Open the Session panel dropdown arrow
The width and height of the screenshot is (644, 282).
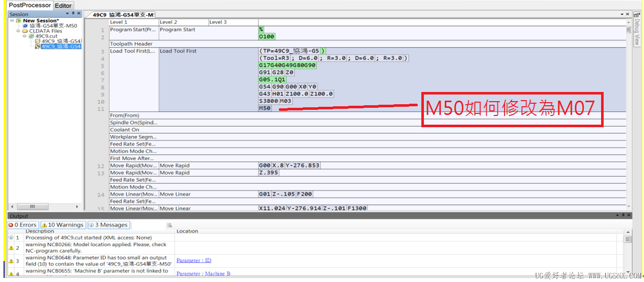point(67,14)
